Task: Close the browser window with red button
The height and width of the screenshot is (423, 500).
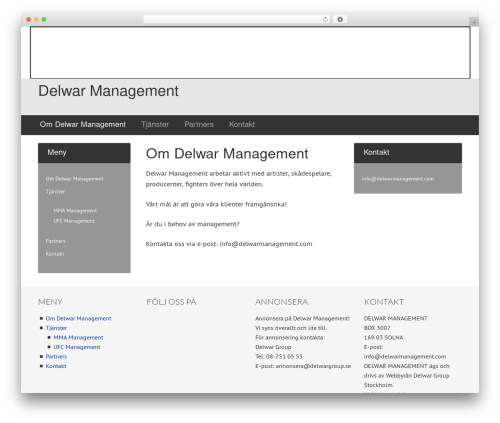Action: point(29,20)
